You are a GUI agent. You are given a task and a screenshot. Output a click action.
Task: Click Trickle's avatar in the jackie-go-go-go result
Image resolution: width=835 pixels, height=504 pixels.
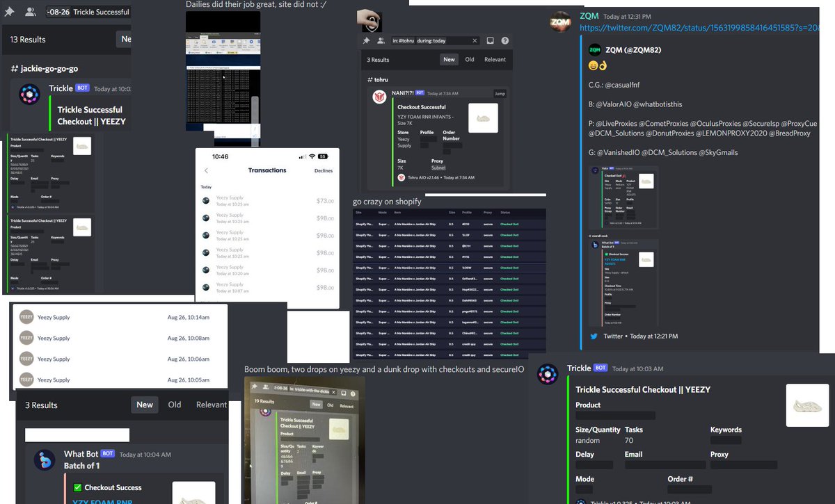click(x=29, y=94)
